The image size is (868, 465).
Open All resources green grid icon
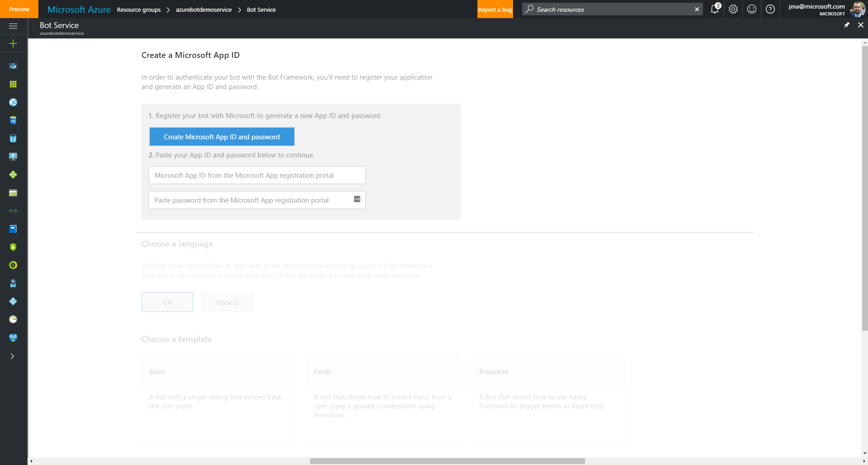coord(13,84)
